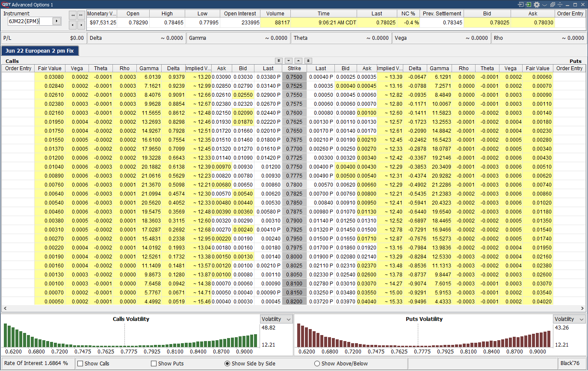Click the puts Implied volatility ~ 15.33 cell
This screenshot has height=371, width=588.
click(x=390, y=302)
